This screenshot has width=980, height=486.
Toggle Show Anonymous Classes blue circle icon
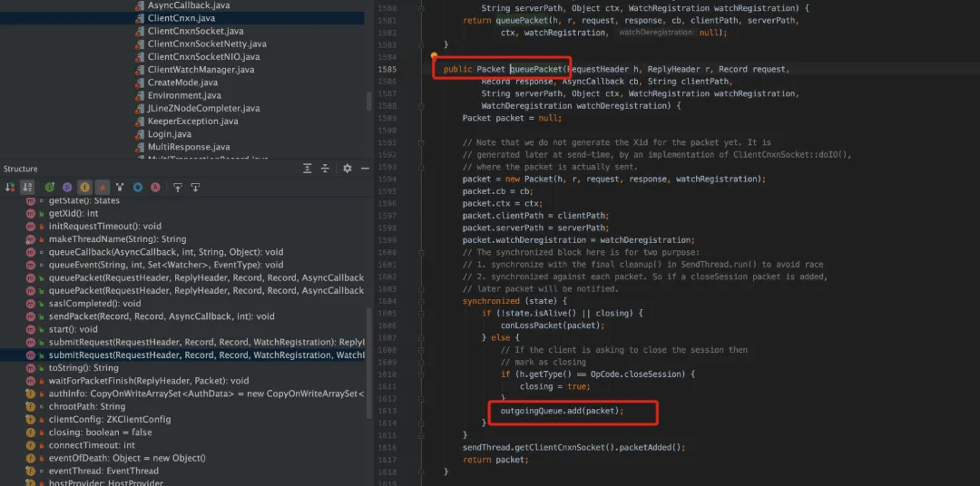point(138,187)
